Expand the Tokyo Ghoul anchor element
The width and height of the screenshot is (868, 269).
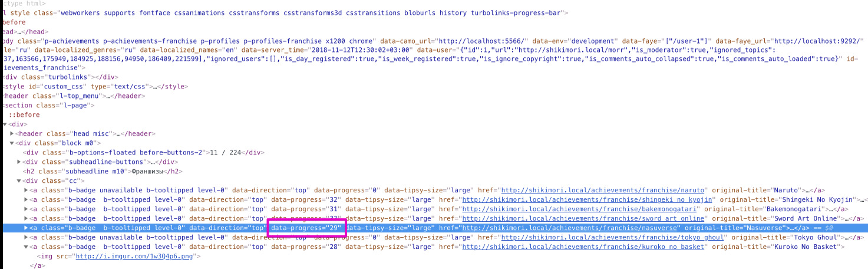(25, 237)
